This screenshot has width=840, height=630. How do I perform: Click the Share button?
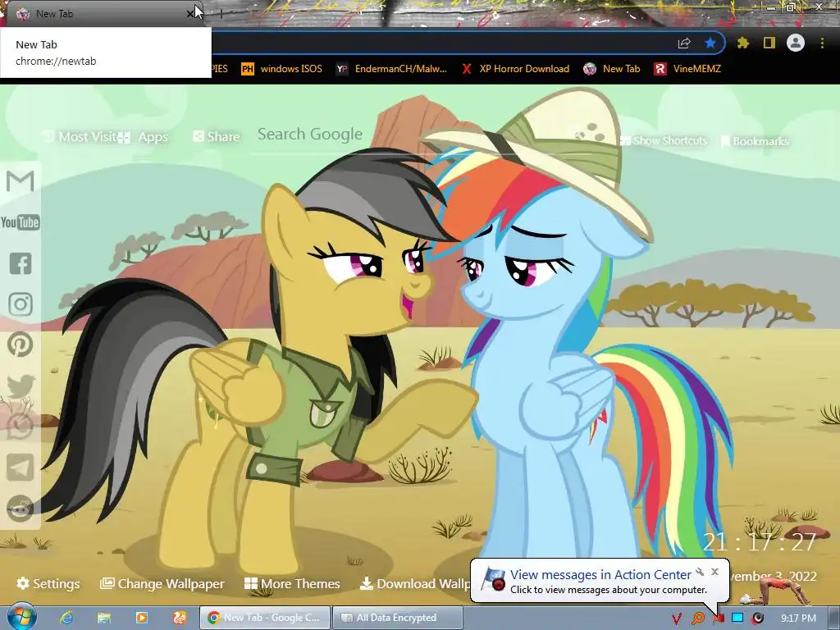pos(217,137)
